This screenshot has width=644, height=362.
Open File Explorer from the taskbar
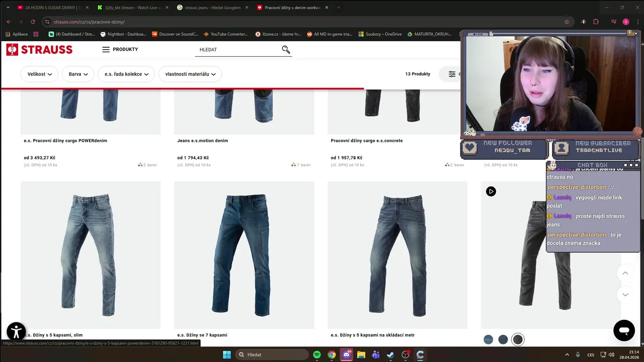tap(361, 354)
